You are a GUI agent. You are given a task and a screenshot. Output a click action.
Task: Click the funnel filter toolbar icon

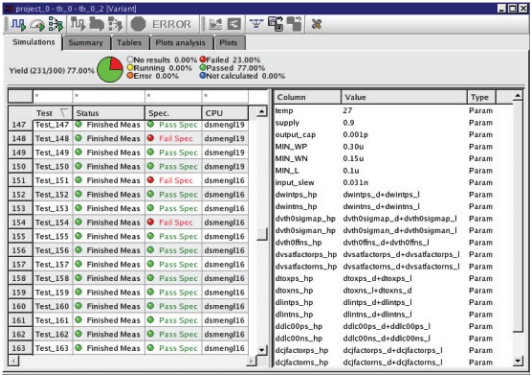256,24
